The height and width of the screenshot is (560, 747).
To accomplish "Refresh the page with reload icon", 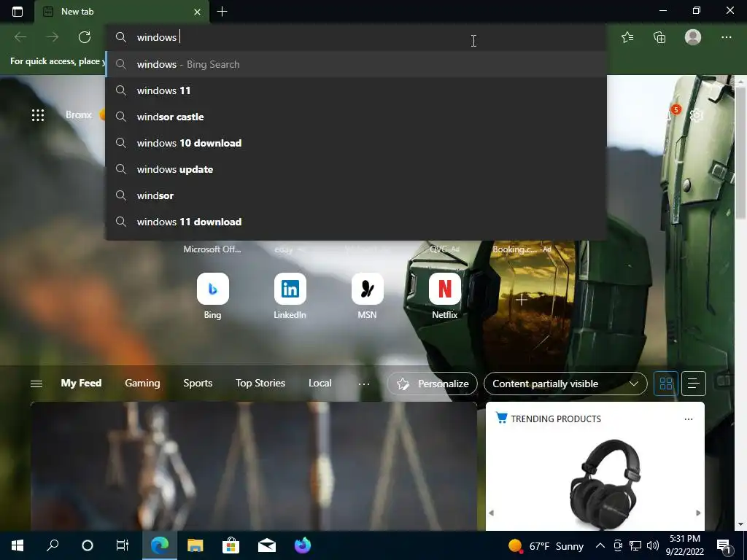I will tap(85, 37).
